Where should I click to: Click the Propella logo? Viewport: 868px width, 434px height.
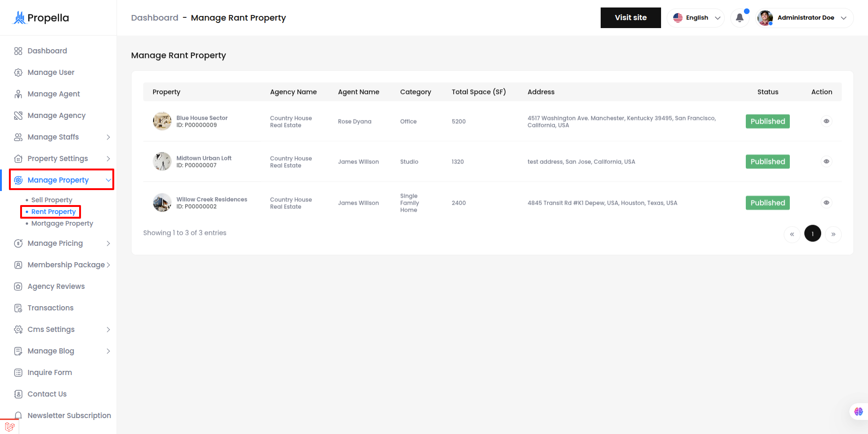[41, 18]
